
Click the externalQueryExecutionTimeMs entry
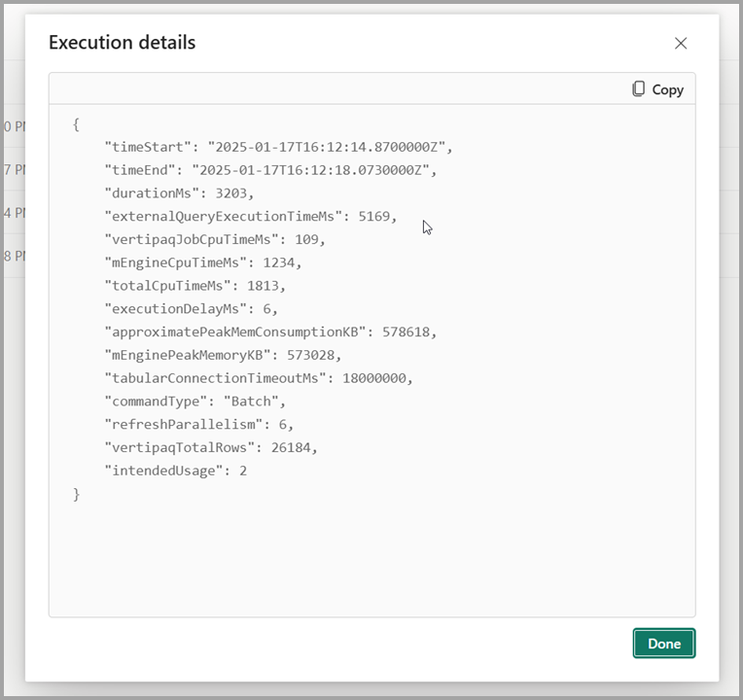click(x=250, y=216)
